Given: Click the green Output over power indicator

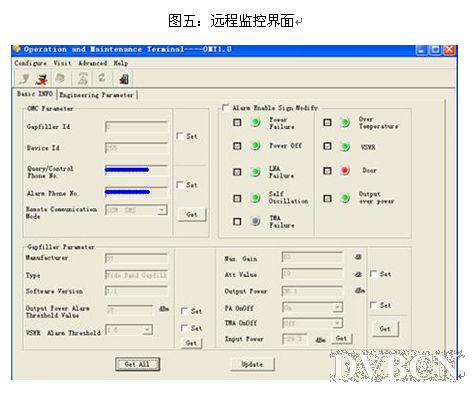Looking at the screenshot, I should [x=345, y=198].
